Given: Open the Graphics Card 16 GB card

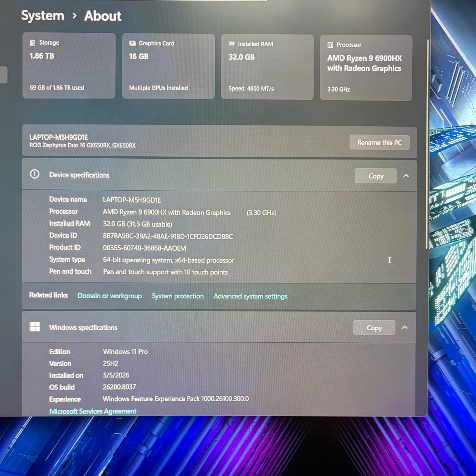Looking at the screenshot, I should (168, 66).
